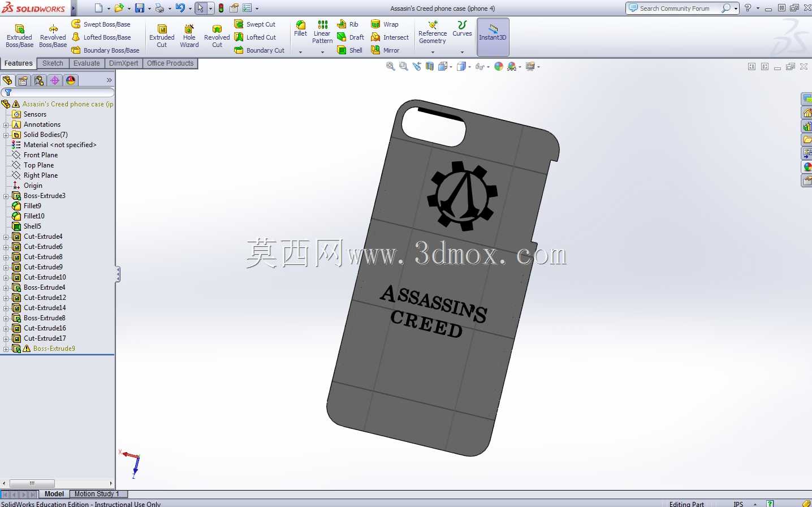
Task: Click the Intersect feature tool
Action: point(390,37)
